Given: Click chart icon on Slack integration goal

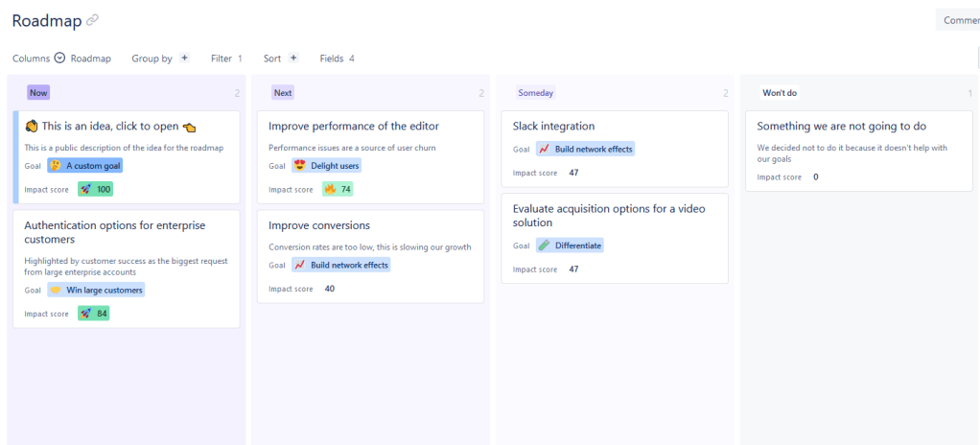Looking at the screenshot, I should 544,150.
